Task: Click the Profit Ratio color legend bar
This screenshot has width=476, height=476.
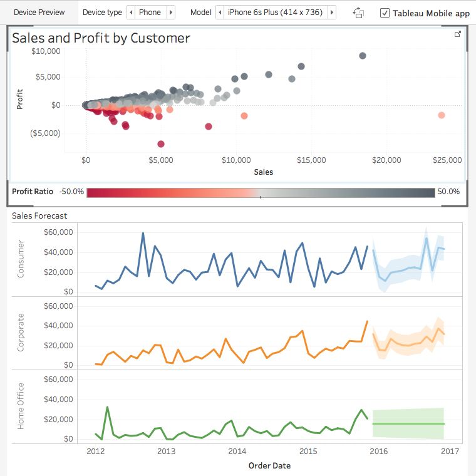Action: [260, 192]
